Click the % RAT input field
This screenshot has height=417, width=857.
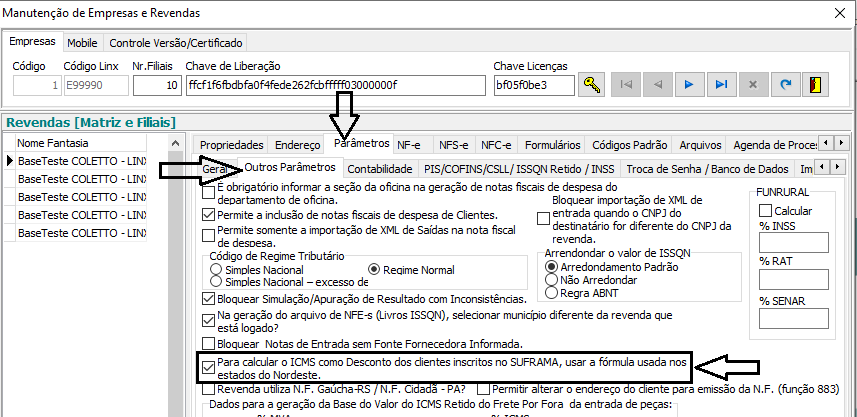794,279
